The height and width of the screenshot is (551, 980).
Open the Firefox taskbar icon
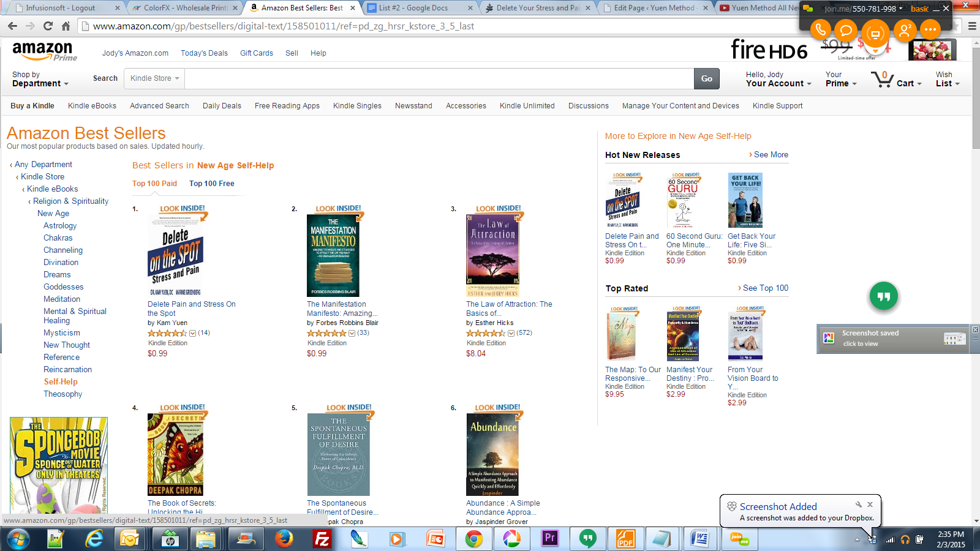(284, 539)
